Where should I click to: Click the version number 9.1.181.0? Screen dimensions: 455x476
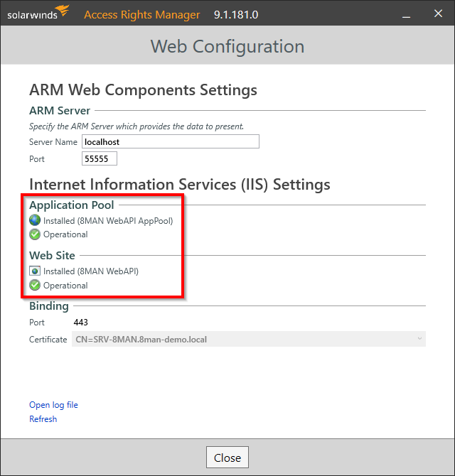[x=236, y=15]
